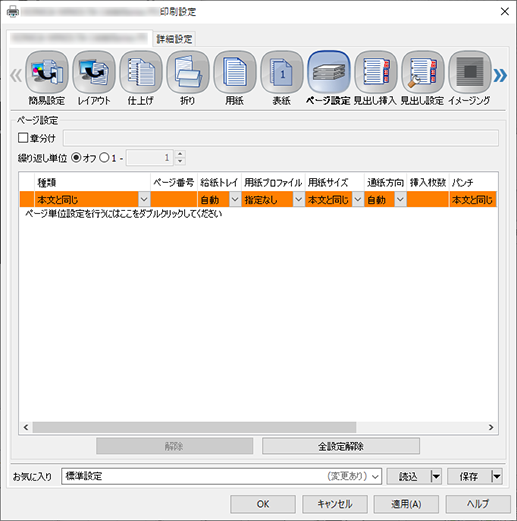
Task: Click the 章分け text input field
Action: pos(281,138)
